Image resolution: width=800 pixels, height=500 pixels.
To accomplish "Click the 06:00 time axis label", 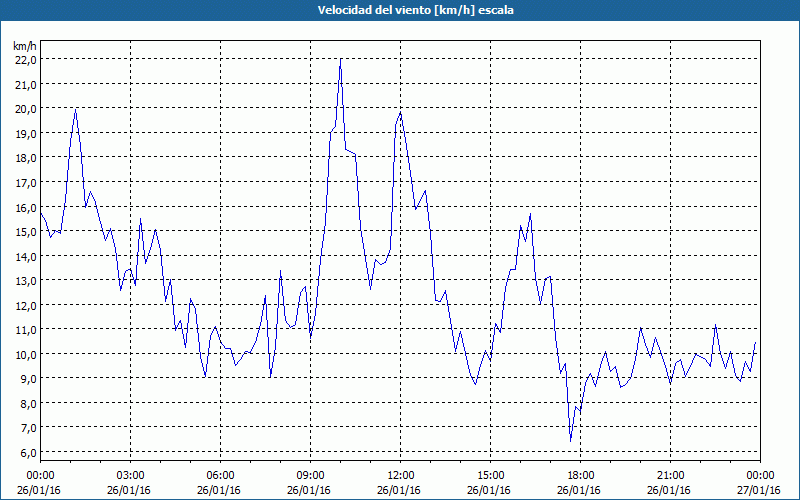I will point(220,476).
